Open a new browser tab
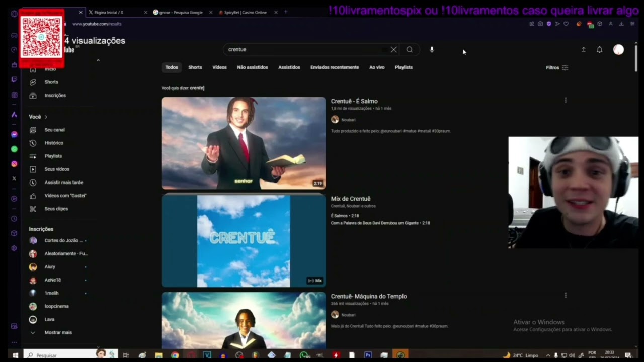The image size is (644, 362). (x=286, y=12)
